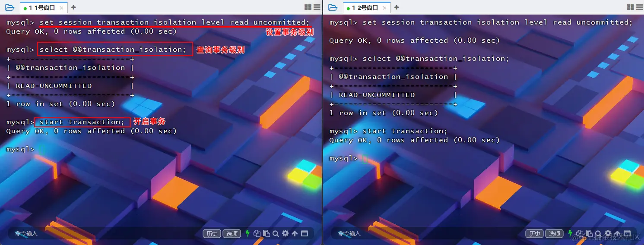Select the 1号窗口 tab

[x=43, y=7]
